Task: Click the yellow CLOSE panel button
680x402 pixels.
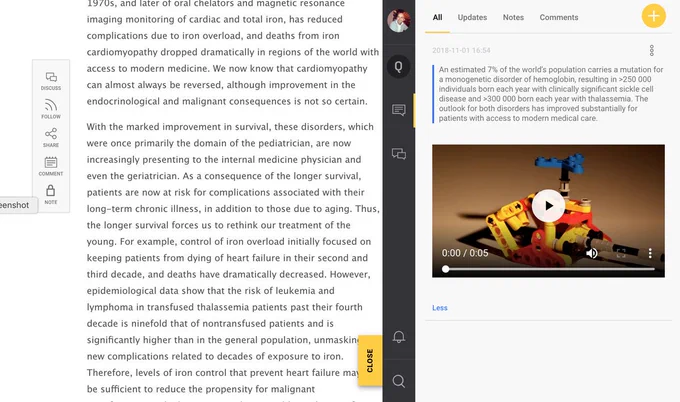Action: (x=370, y=360)
